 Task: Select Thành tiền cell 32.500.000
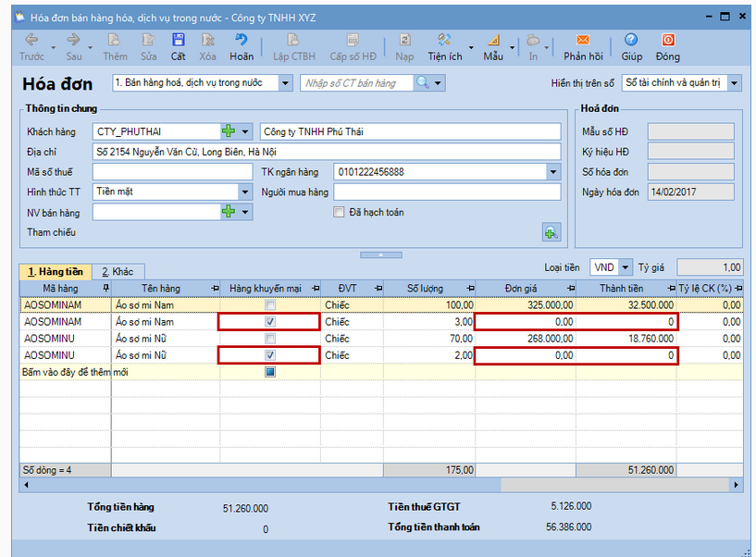pos(626,305)
